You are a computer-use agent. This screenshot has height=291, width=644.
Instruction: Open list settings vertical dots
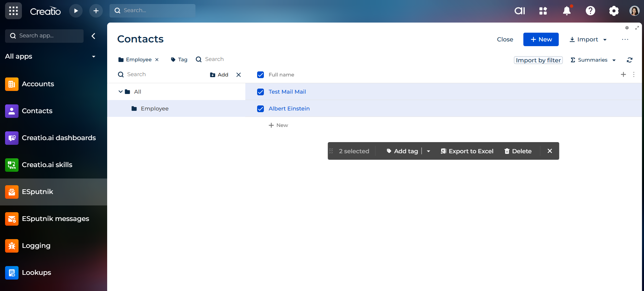634,74
